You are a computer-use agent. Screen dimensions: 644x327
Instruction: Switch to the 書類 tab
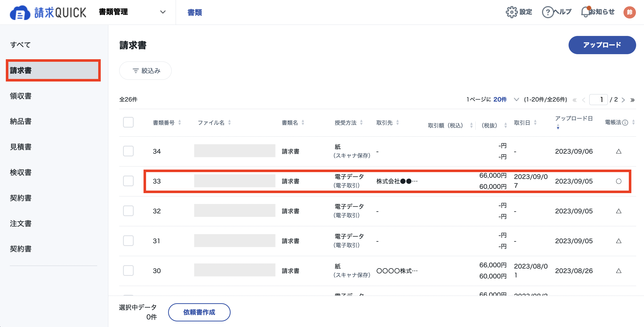click(x=195, y=12)
